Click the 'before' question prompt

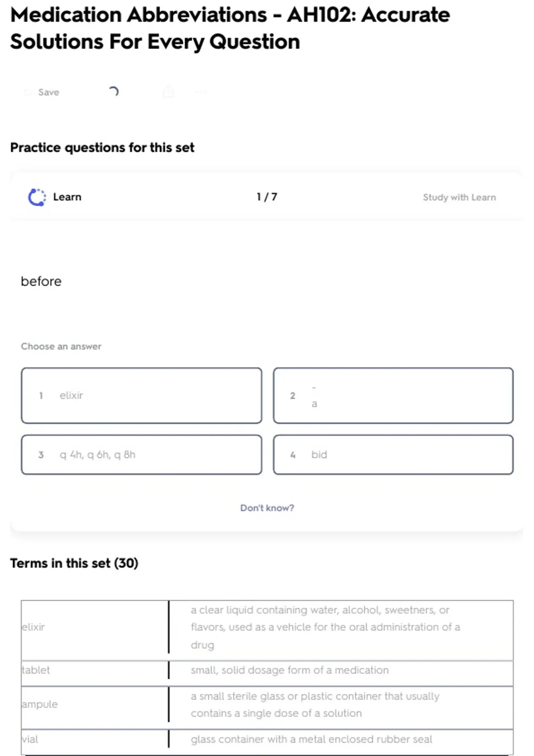[41, 281]
